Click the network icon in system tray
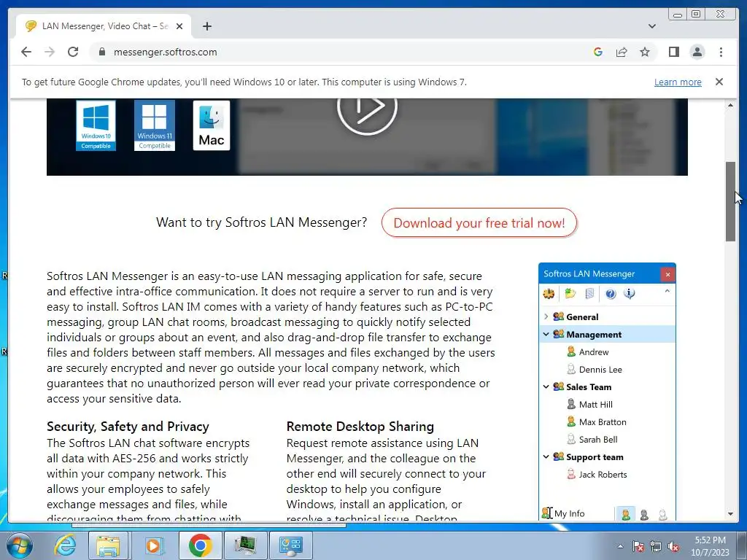The width and height of the screenshot is (747, 560). (x=656, y=547)
